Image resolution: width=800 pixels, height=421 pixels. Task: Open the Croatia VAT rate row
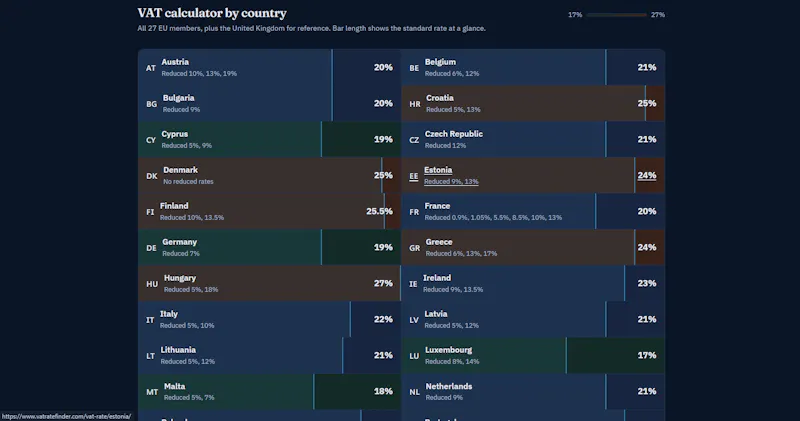533,104
